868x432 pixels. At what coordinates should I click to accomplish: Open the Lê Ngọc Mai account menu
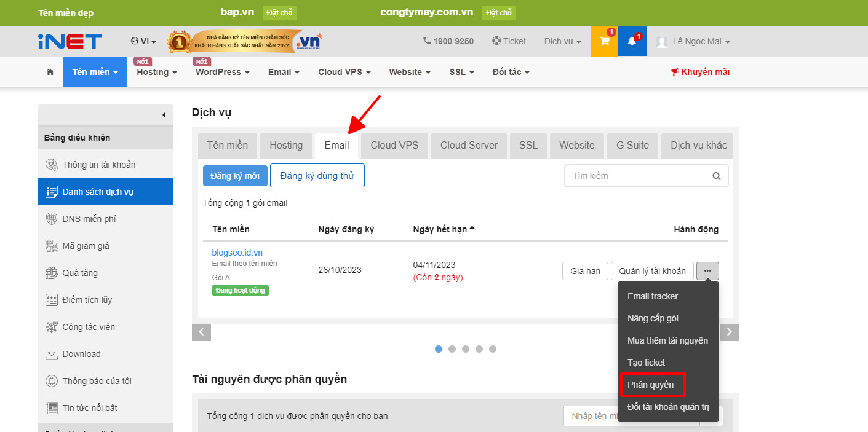(x=691, y=41)
